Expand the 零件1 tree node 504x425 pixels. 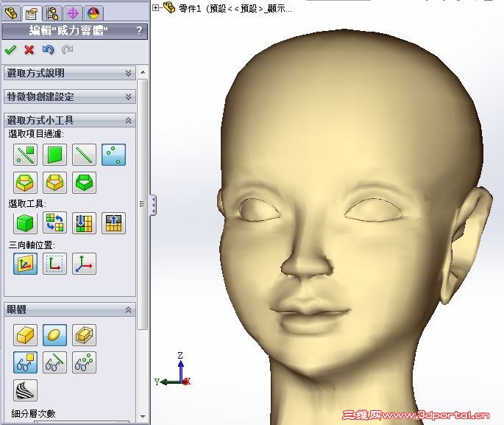155,8
